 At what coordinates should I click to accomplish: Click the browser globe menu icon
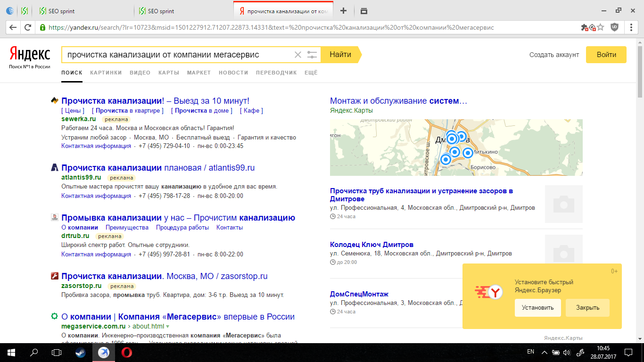point(9,11)
